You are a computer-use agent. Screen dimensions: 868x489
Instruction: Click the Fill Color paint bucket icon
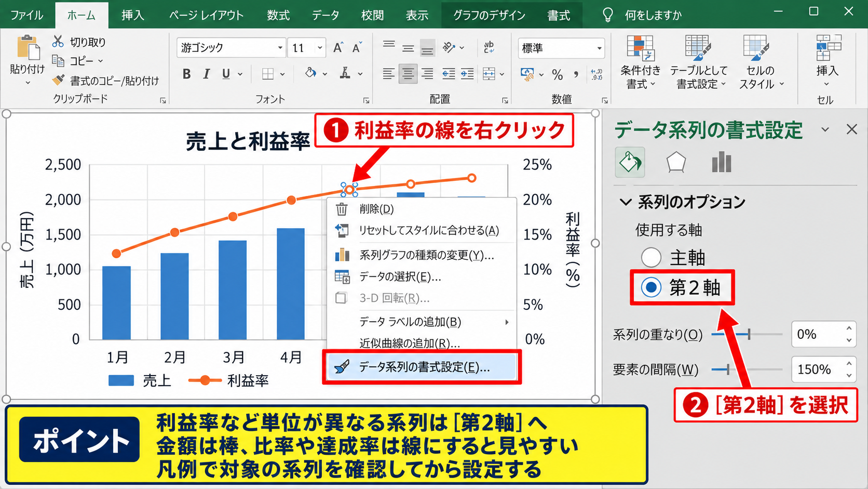pos(310,73)
